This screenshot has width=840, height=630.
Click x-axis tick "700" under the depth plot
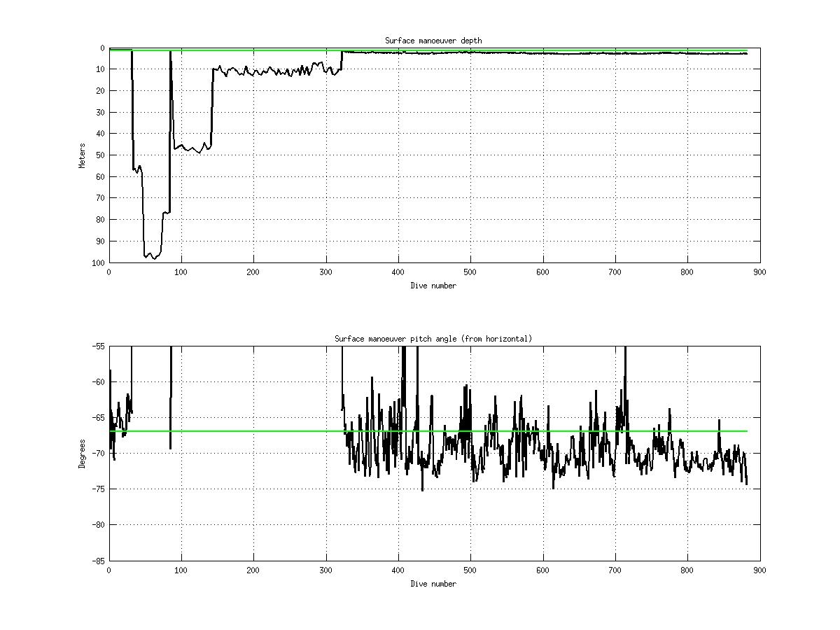click(x=615, y=272)
